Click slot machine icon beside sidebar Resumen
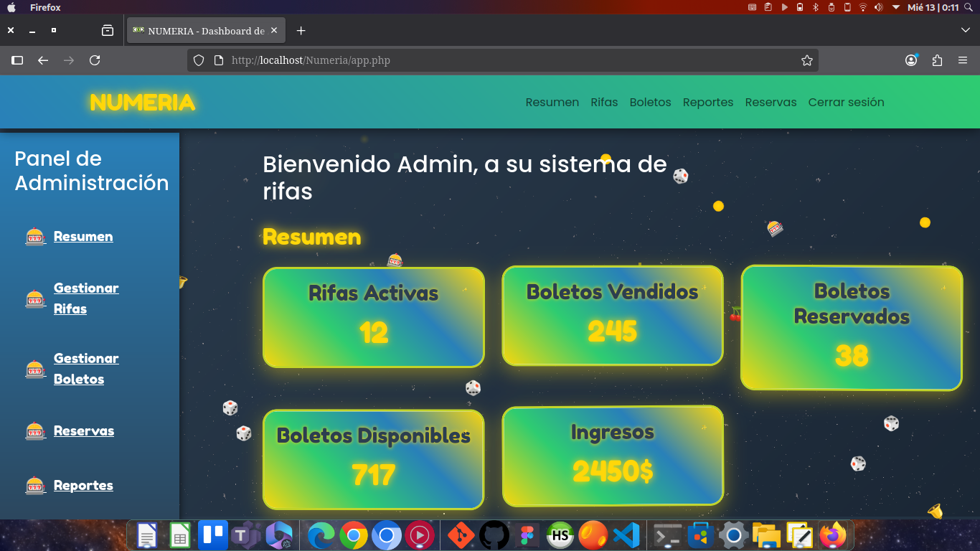This screenshot has height=551, width=980. (x=36, y=236)
